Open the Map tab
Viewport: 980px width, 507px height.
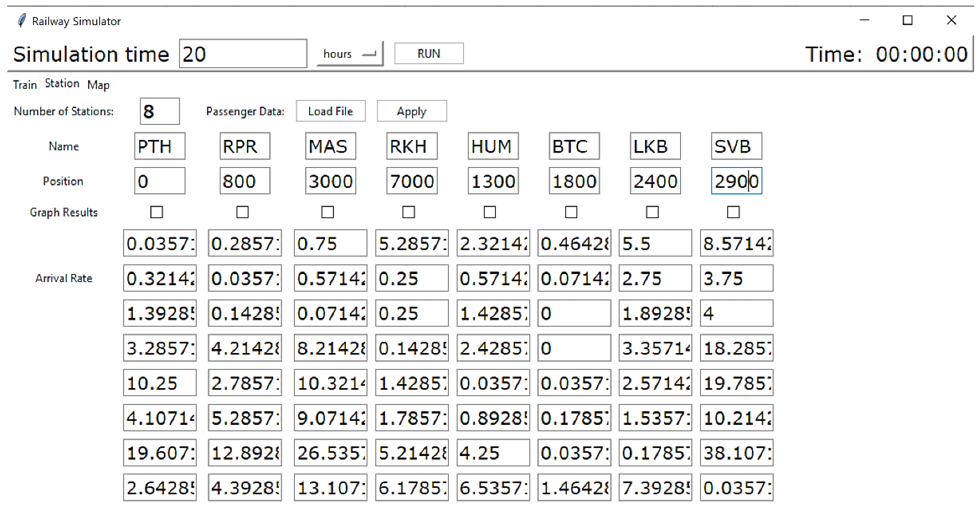[98, 84]
